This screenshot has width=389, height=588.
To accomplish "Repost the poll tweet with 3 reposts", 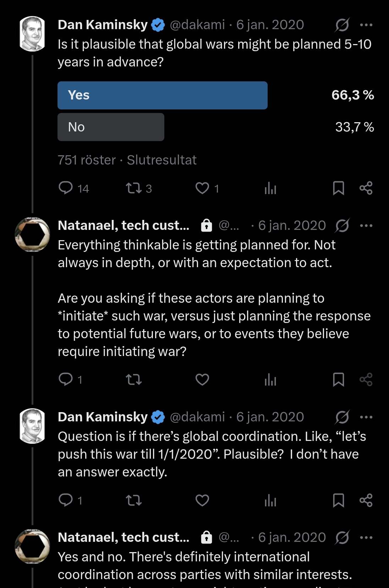I will pyautogui.click(x=134, y=188).
